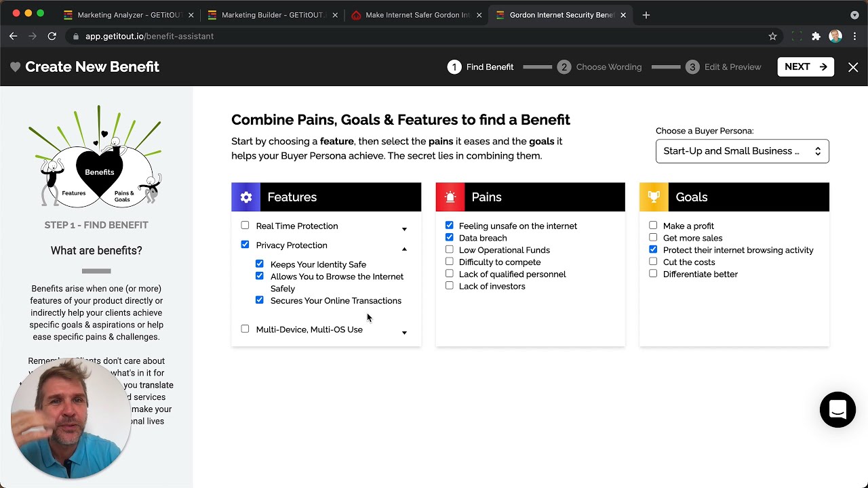This screenshot has height=488, width=868.
Task: Click the browser back arrow
Action: (x=13, y=36)
